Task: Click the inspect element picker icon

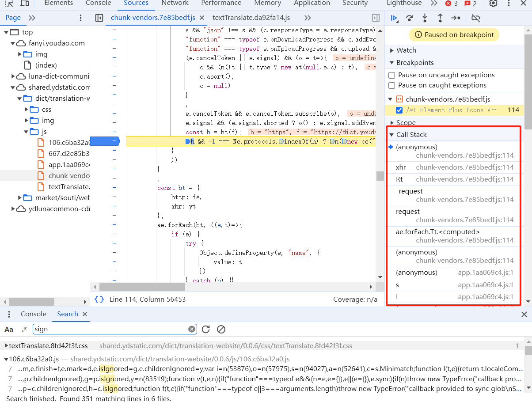Action: pyautogui.click(x=9, y=4)
